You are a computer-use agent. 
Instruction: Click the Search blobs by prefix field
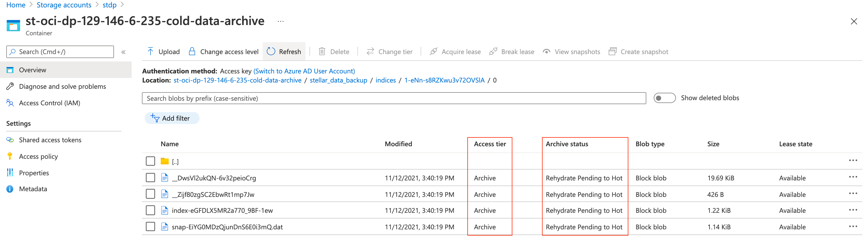tap(394, 98)
